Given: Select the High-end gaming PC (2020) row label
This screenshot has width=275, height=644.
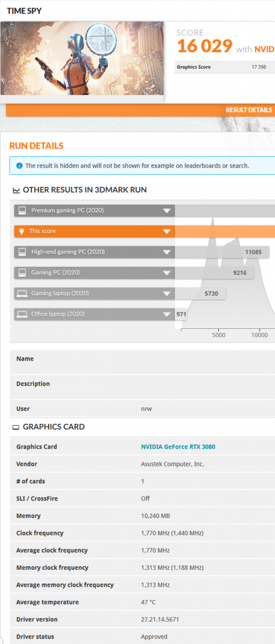Looking at the screenshot, I should tap(68, 252).
